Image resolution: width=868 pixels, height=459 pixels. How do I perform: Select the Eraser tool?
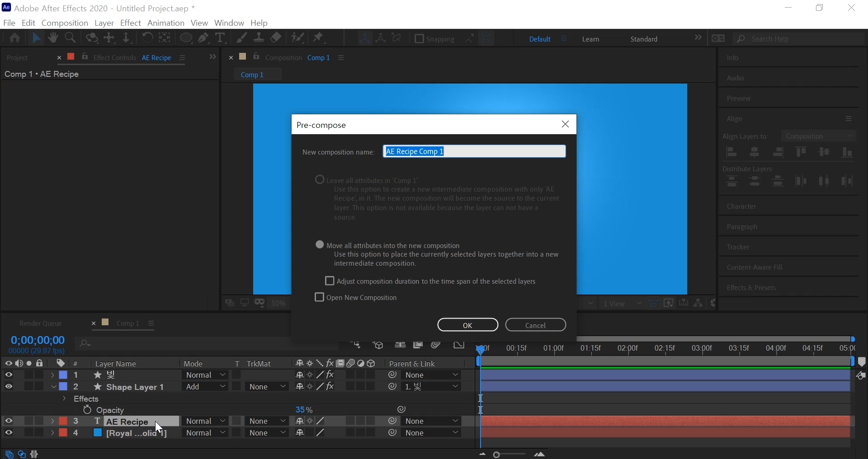click(x=276, y=38)
